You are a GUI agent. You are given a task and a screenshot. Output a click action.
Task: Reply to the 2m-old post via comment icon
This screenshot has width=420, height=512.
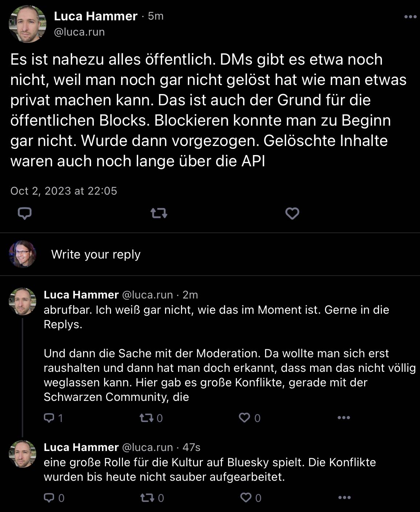pos(49,418)
